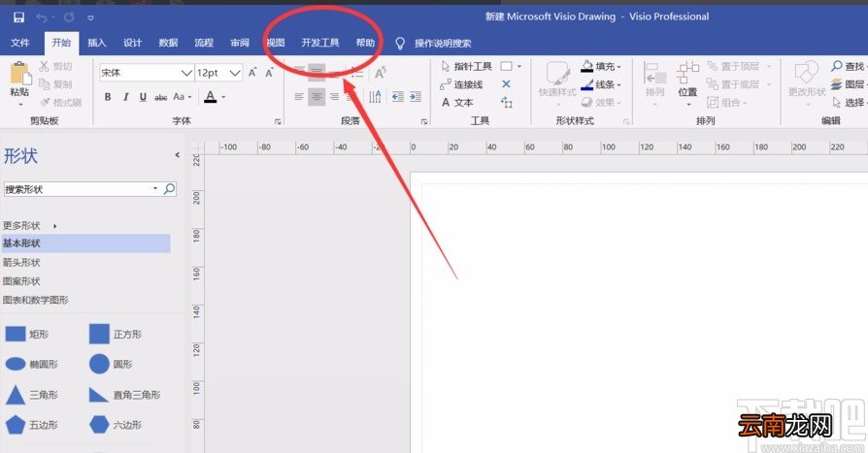868x453 pixels.
Task: Open the Aa change case dropdown
Action: pos(183,97)
